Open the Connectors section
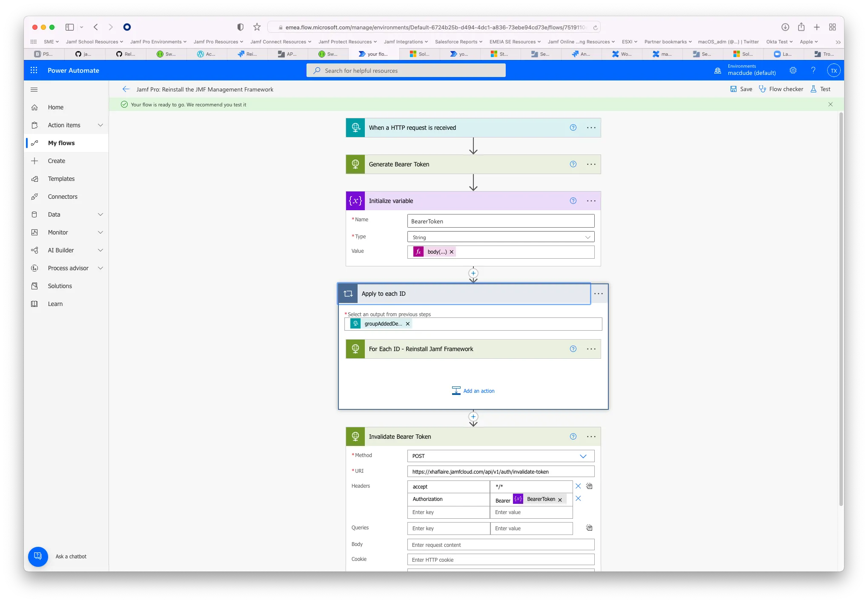The height and width of the screenshot is (603, 868). (63, 196)
